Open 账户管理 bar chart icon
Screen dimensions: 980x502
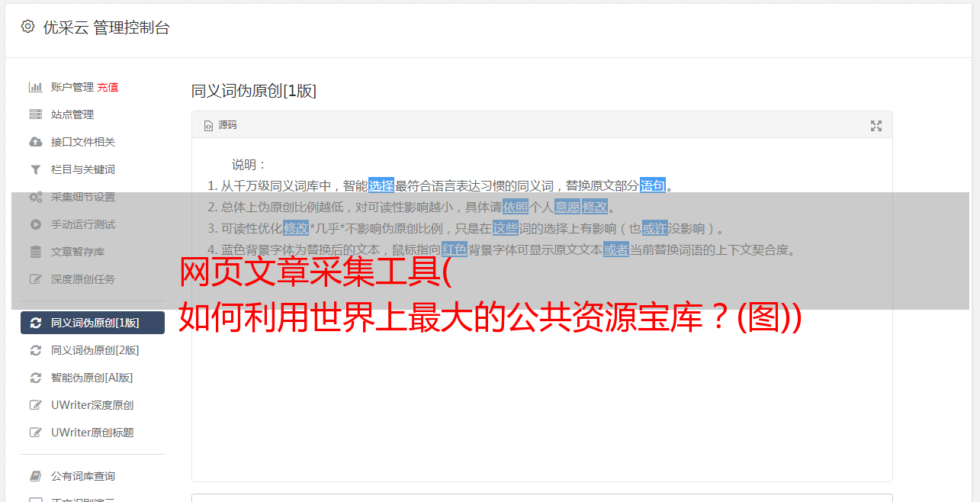click(x=35, y=87)
